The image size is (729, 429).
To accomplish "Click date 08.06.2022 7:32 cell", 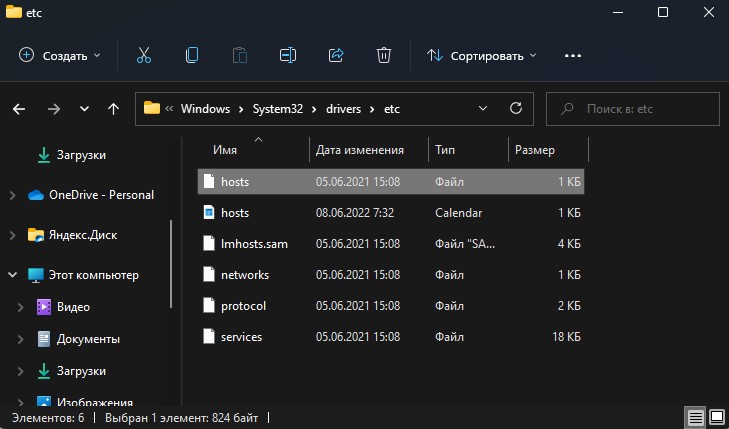I will click(355, 213).
